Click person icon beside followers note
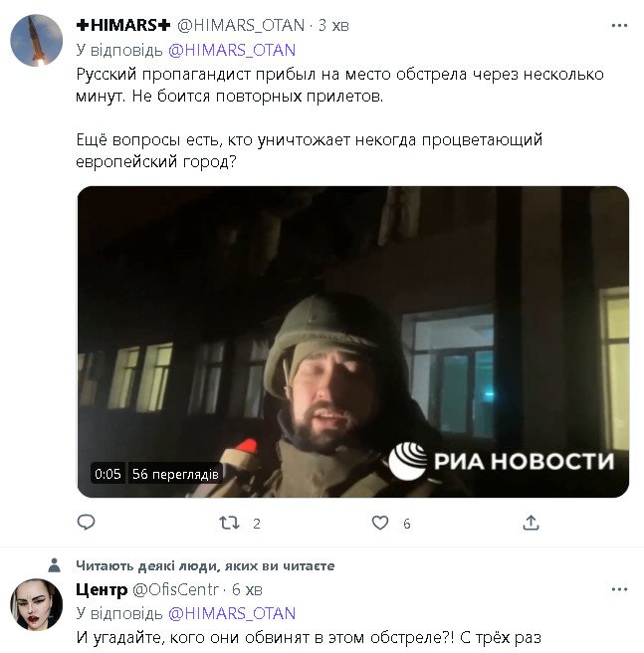 click(54, 565)
